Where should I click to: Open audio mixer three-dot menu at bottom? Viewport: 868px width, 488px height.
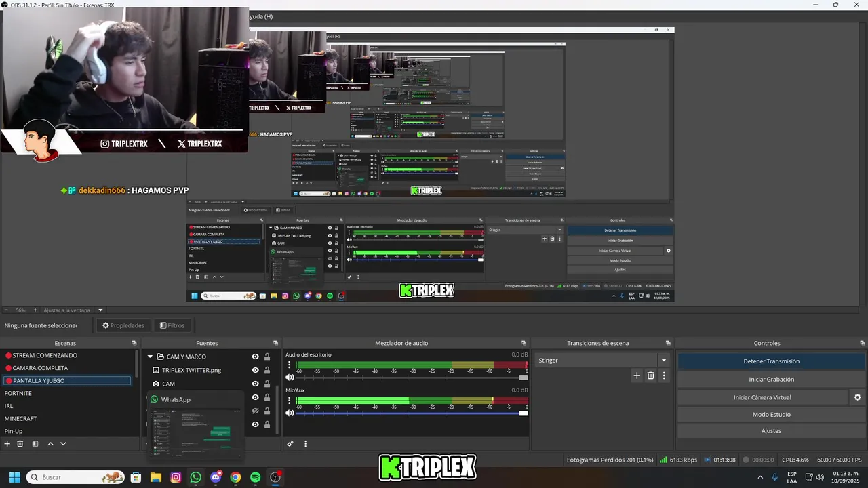click(305, 444)
